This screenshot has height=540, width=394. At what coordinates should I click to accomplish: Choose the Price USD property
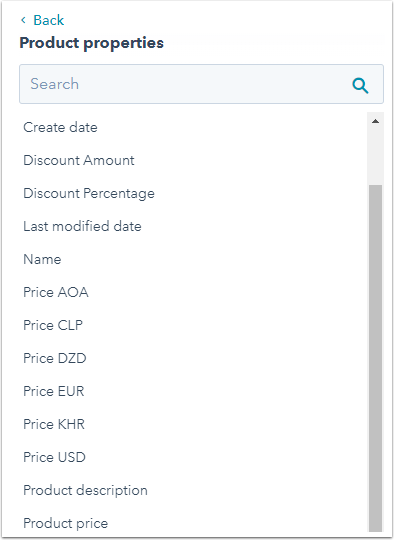[54, 457]
